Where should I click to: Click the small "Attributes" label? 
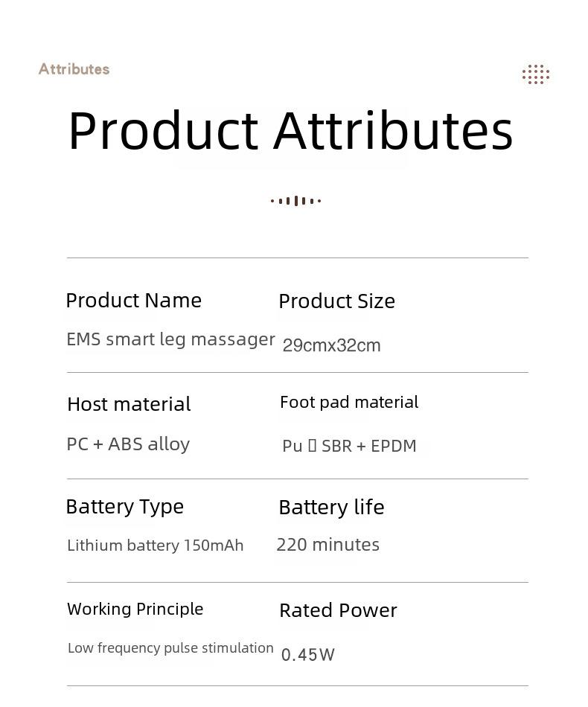74,69
